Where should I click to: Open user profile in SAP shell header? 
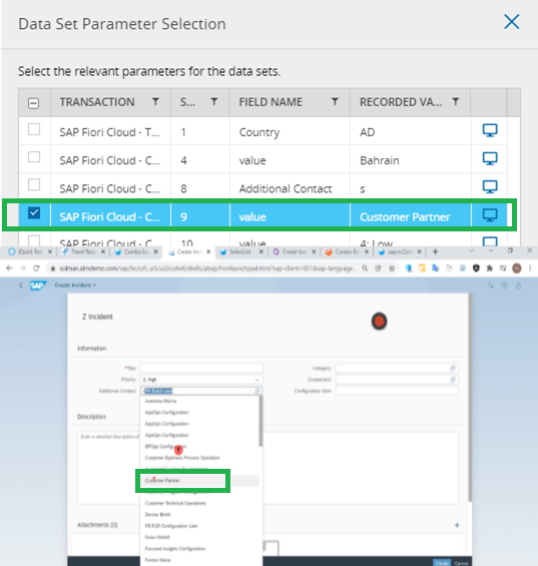(518, 286)
